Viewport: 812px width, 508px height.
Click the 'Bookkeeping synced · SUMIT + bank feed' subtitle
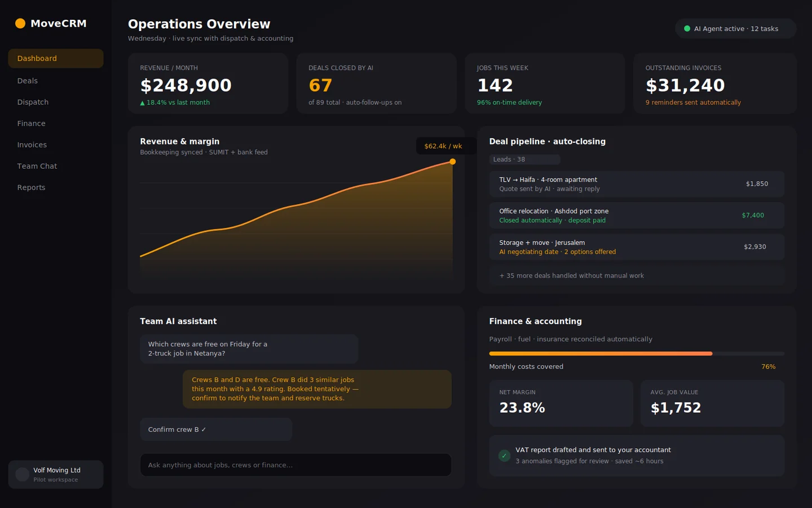(204, 152)
